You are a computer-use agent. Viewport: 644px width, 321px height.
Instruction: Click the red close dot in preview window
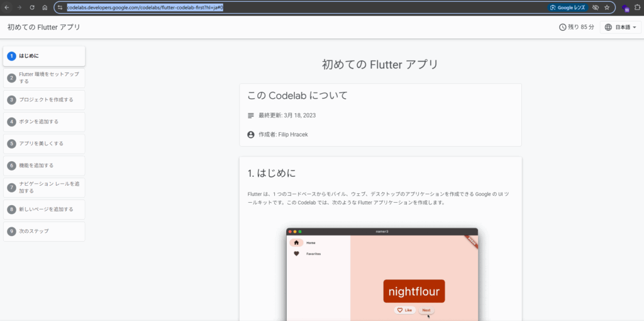[291, 232]
